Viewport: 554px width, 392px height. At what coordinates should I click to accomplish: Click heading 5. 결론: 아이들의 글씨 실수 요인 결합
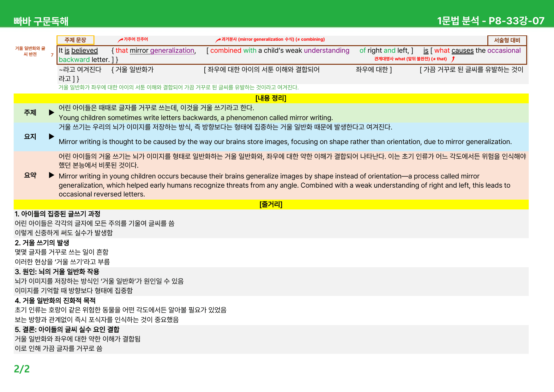tap(67, 329)
